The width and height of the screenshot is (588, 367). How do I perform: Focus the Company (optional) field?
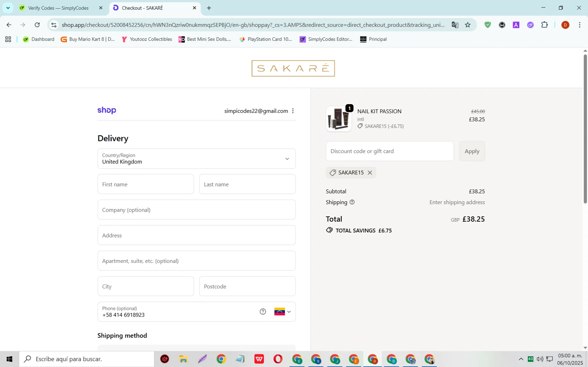coord(196,210)
